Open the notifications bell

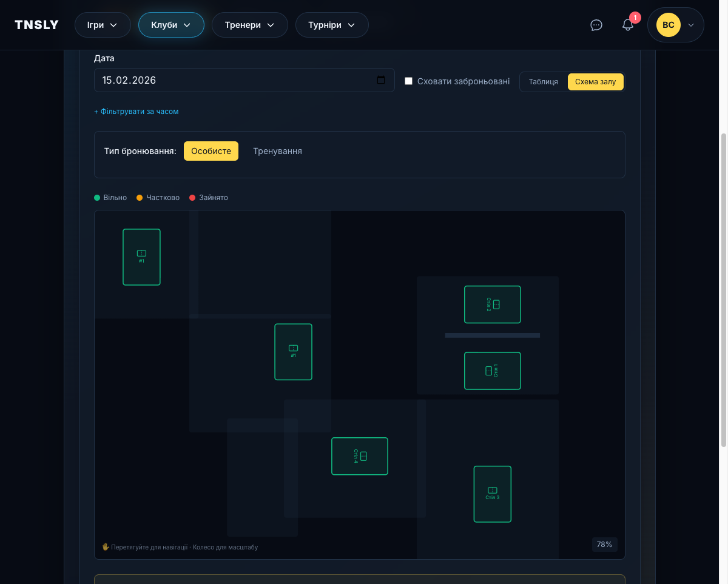click(x=628, y=25)
